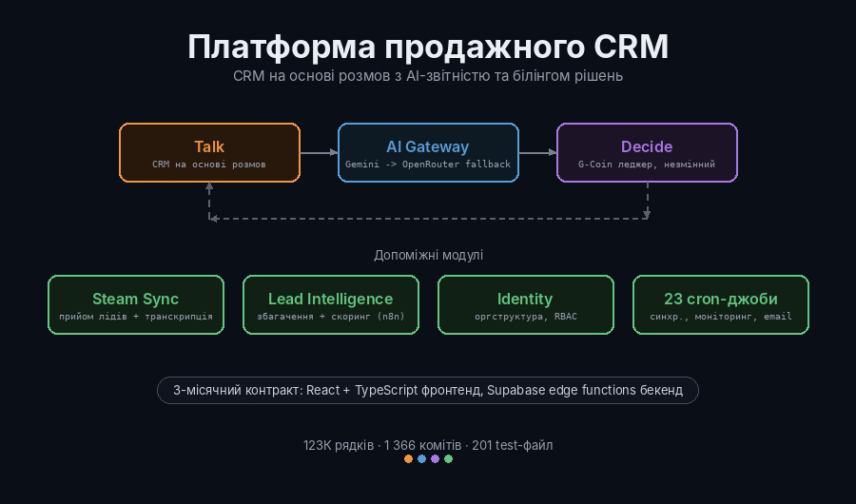Click the green legend dot
Viewport: 856px width, 504px height.
[x=448, y=458]
